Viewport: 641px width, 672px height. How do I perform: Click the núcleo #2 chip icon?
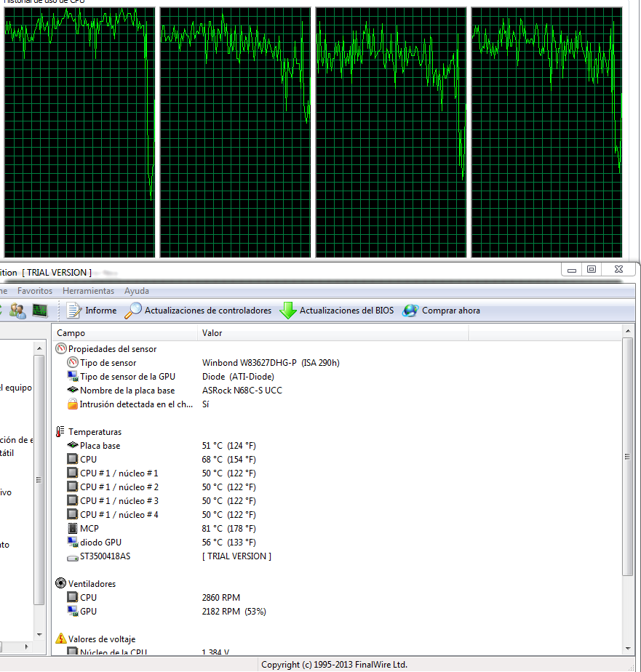click(x=73, y=487)
